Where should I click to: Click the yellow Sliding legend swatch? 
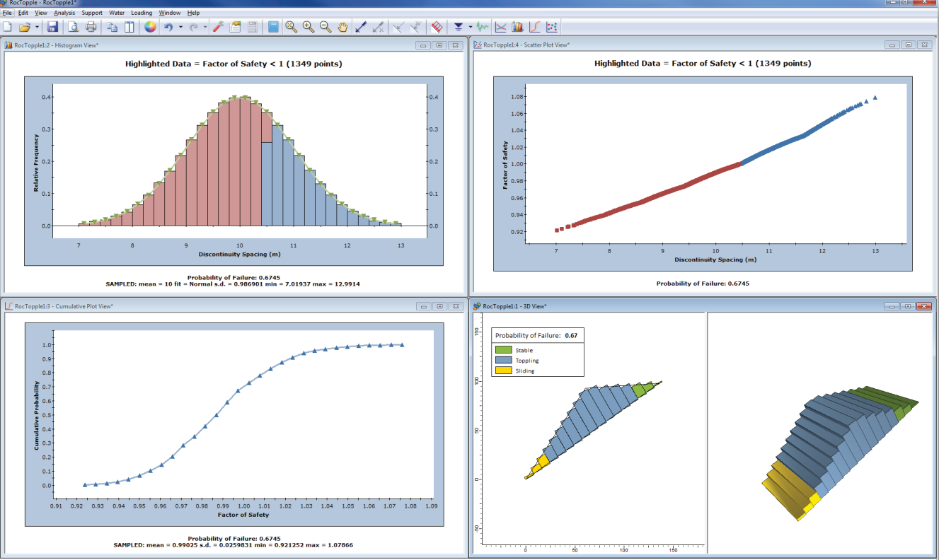point(503,371)
